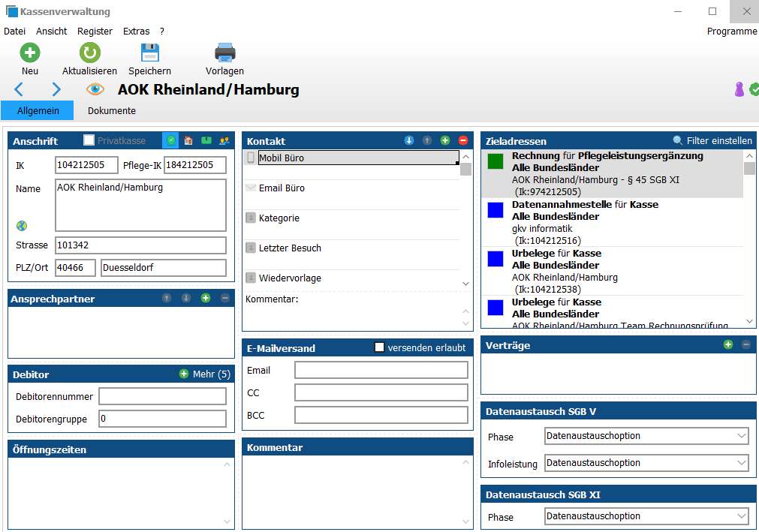
Task: Remove Vertrag with grey minus icon
Action: (746, 344)
